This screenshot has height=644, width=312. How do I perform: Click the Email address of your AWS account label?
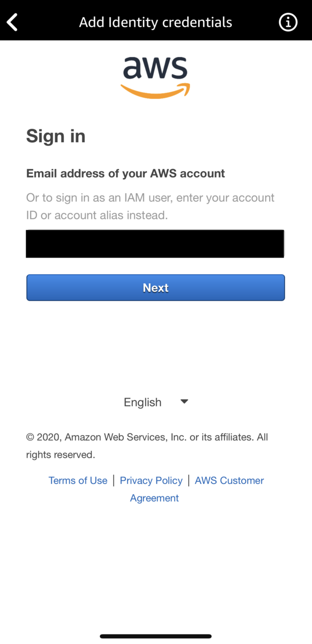coord(125,173)
